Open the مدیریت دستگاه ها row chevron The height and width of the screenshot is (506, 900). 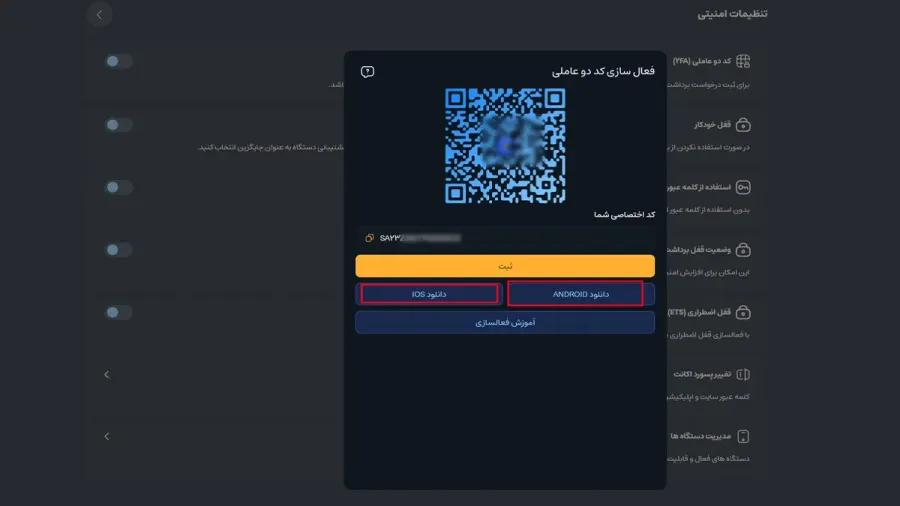pyautogui.click(x=107, y=437)
